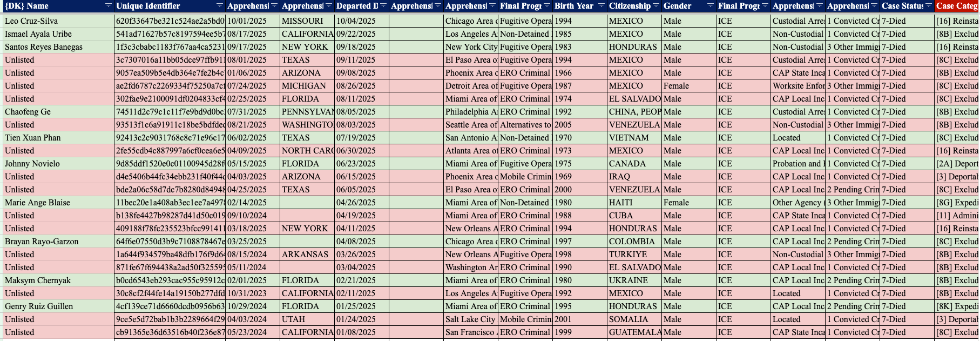This screenshot has width=980, height=341.
Task: Select the name cell Chaofeng Ge
Action: point(59,112)
